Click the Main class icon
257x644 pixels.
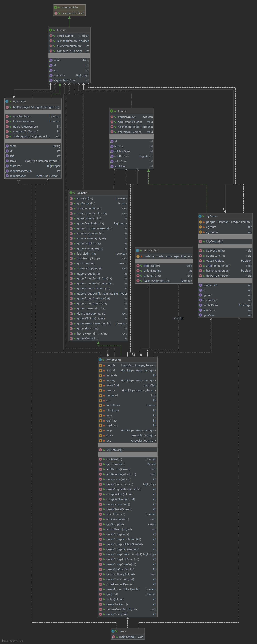click(x=113, y=631)
